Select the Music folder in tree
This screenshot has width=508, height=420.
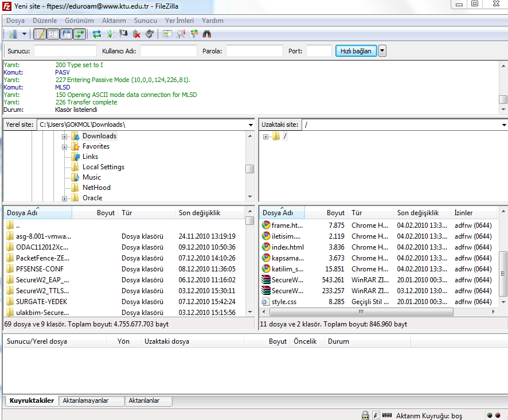(x=92, y=177)
